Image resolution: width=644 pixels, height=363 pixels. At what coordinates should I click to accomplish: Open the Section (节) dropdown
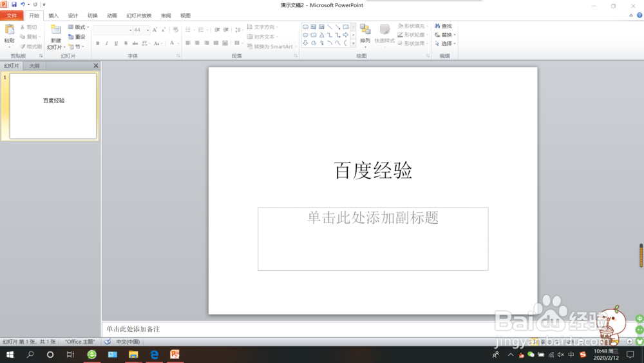(x=77, y=46)
